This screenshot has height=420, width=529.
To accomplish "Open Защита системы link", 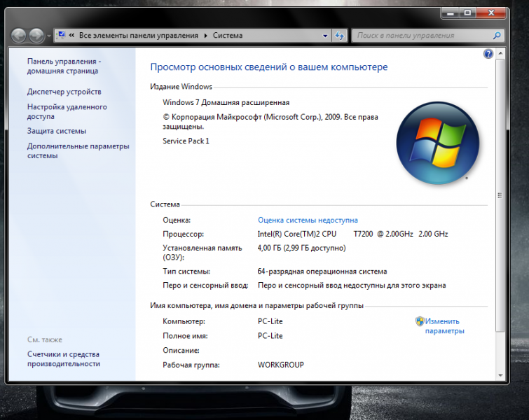I will pos(57,131).
